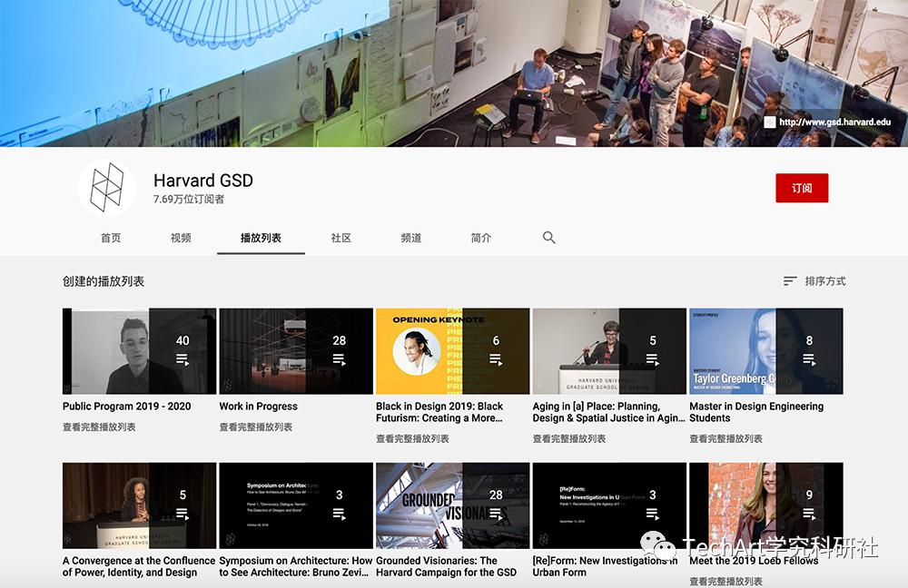Image resolution: width=908 pixels, height=588 pixels.
Task: Open Work in Progress playlist thumbnail
Action: point(296,351)
